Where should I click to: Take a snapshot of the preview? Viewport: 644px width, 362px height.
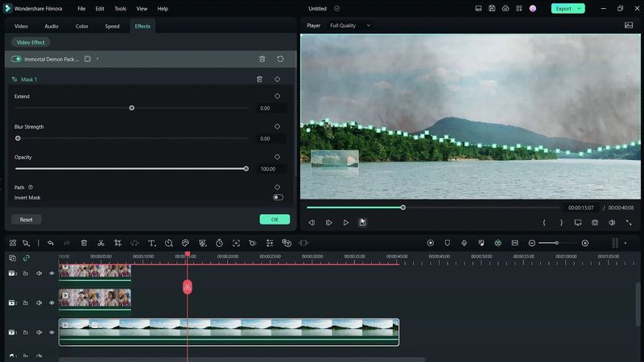(x=595, y=222)
